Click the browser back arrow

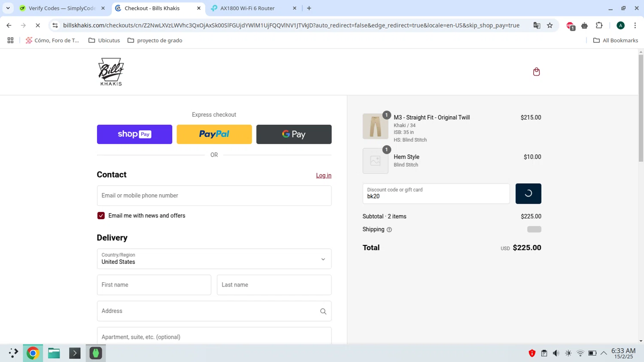click(x=9, y=25)
